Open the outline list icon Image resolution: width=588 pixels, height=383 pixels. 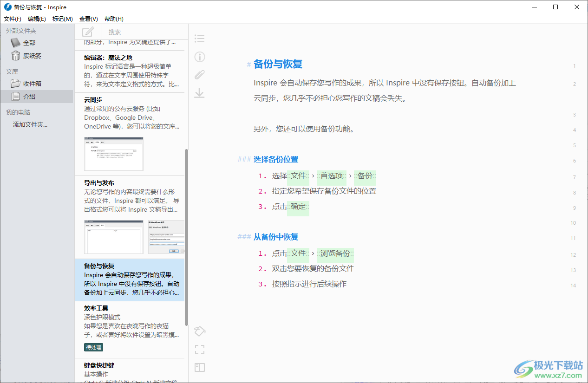199,39
